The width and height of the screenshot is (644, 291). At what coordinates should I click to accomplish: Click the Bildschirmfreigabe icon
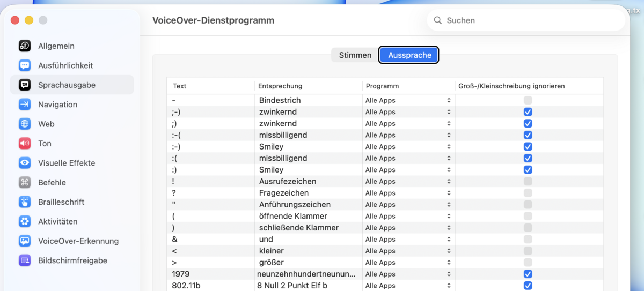tap(25, 260)
